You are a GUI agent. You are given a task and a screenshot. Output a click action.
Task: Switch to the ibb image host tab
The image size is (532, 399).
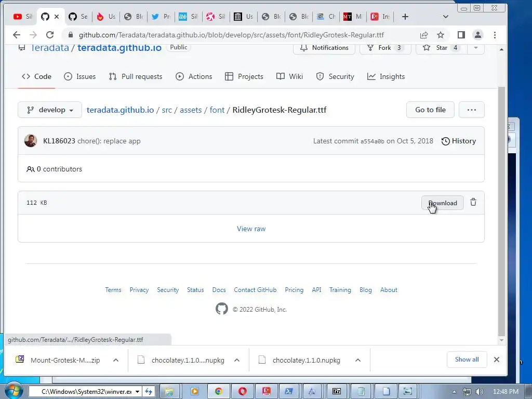pyautogui.click(x=188, y=16)
